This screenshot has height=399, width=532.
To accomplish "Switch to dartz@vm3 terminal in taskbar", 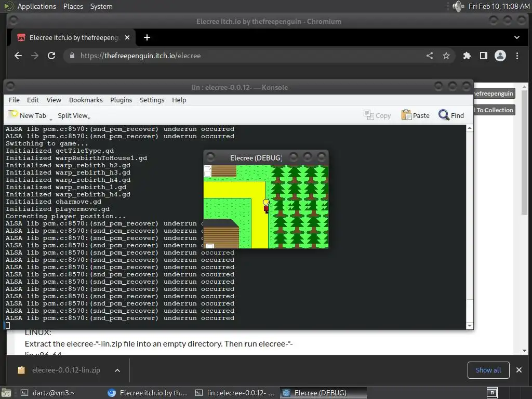I will click(48, 393).
